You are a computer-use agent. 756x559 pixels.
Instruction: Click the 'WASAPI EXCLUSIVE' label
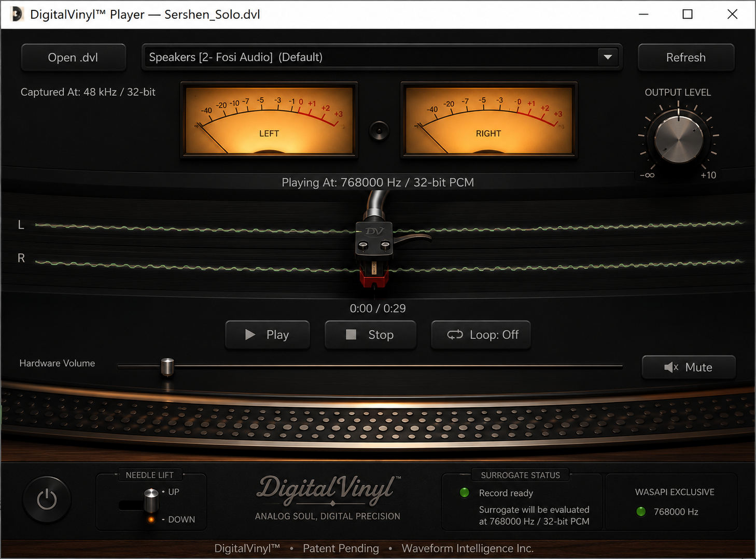(675, 492)
